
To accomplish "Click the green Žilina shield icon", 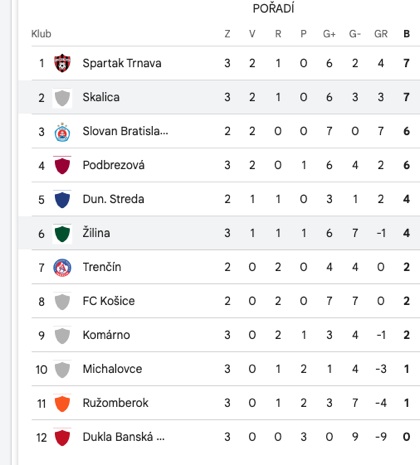I will tap(62, 233).
